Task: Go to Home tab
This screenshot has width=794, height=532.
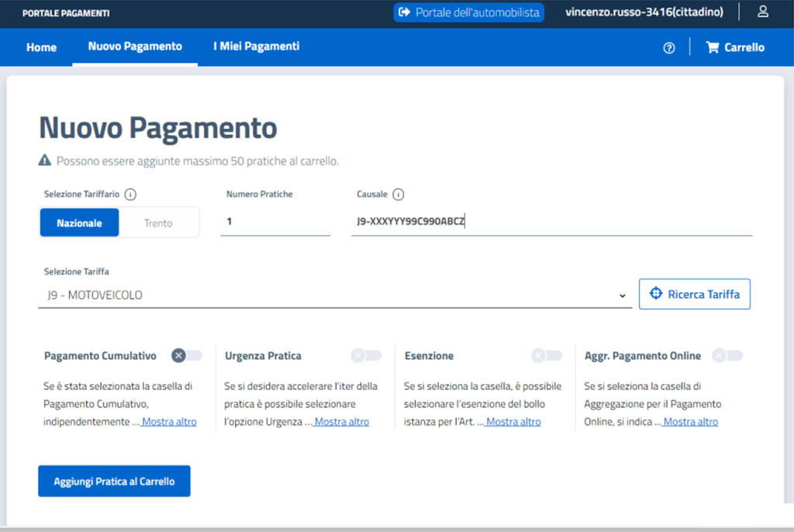Action: tap(42, 47)
